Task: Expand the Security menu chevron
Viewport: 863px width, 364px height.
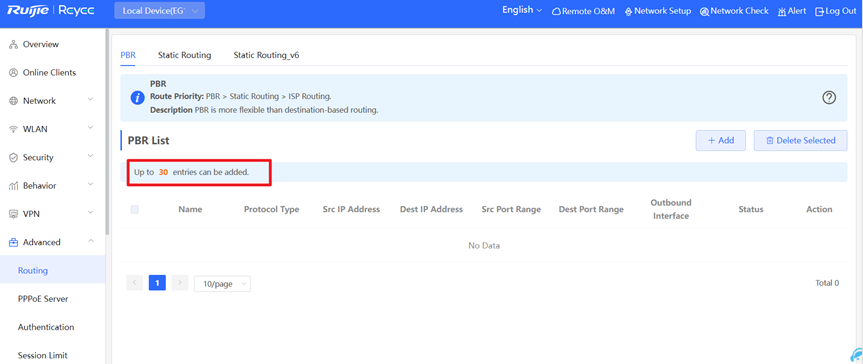Action: coord(91,157)
